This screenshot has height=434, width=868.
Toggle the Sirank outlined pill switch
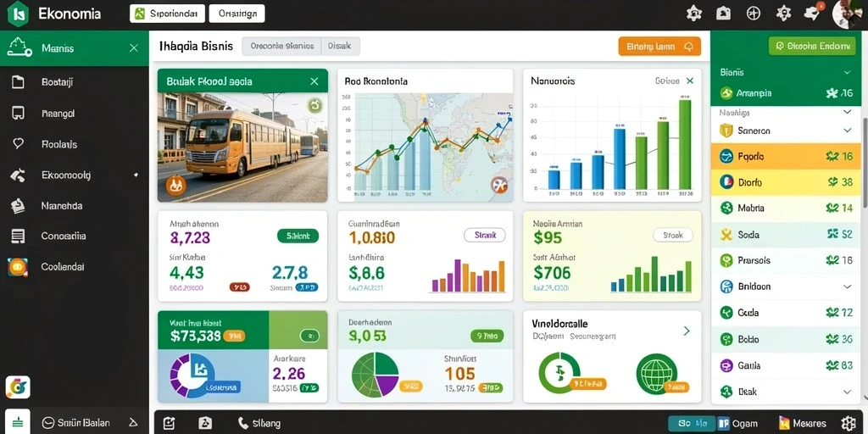click(484, 236)
